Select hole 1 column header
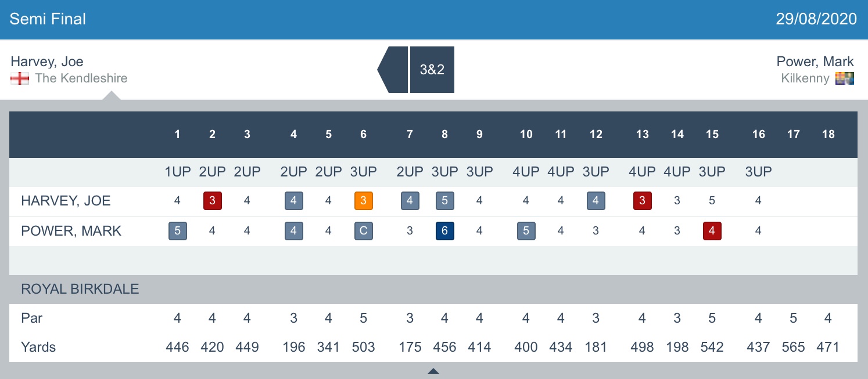 tap(177, 135)
